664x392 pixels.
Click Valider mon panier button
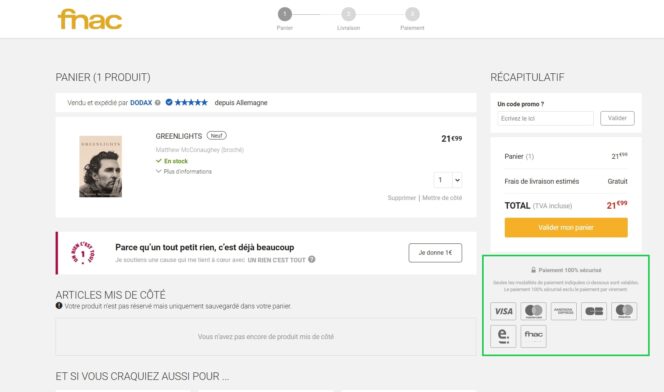pos(566,227)
